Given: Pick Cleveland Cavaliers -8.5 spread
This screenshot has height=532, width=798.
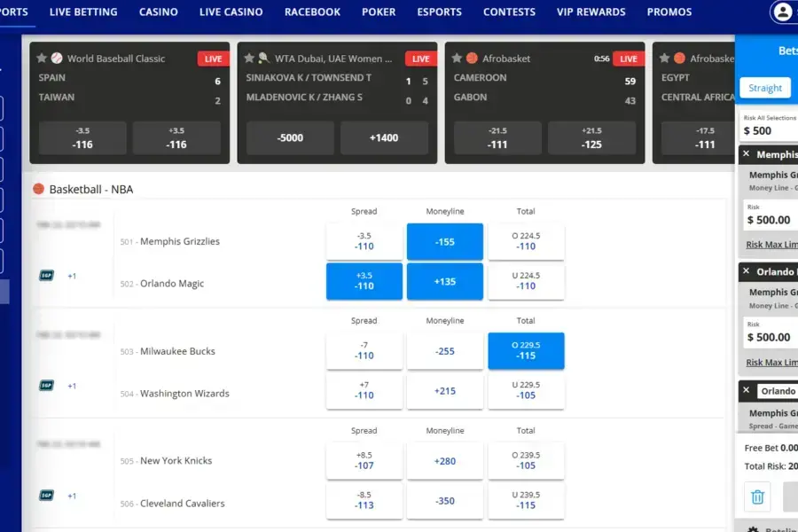Looking at the screenshot, I should click(364, 500).
